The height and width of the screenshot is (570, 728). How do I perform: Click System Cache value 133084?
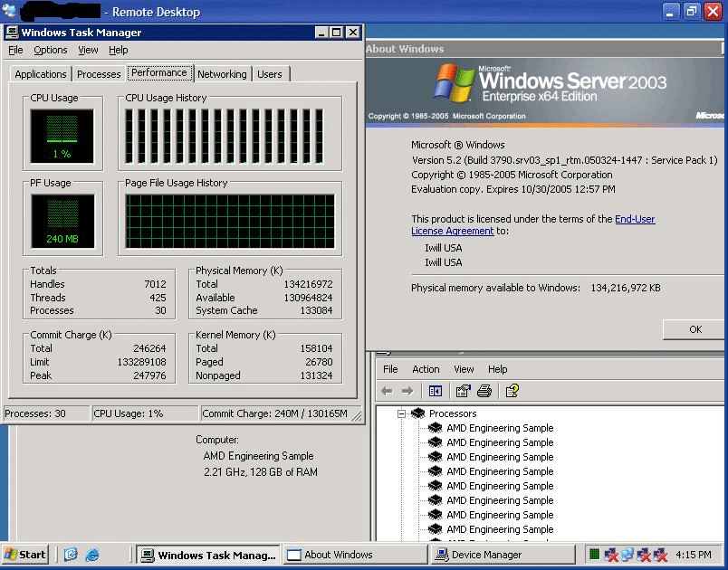pyautogui.click(x=316, y=310)
